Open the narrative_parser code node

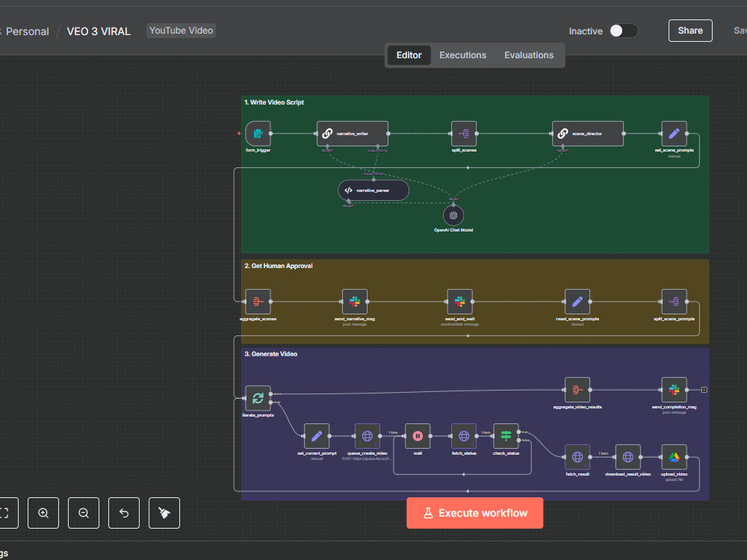tap(373, 190)
